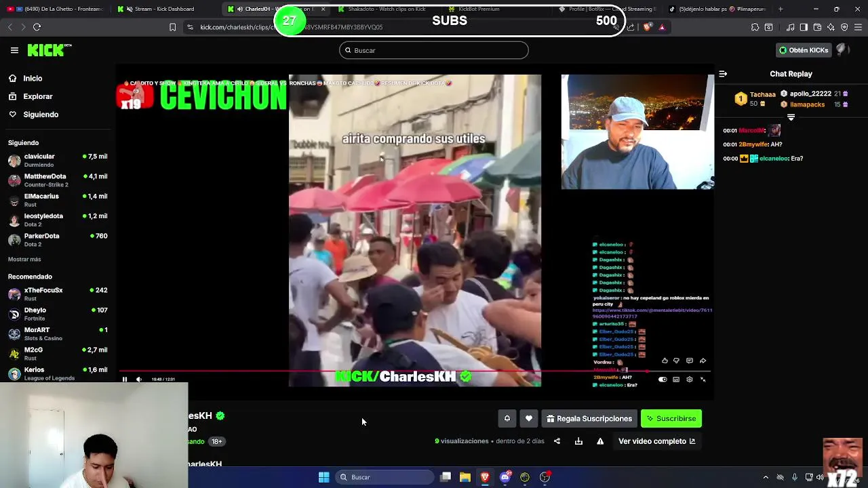868x488 pixels.
Task: Open File Explorer from taskbar
Action: [x=465, y=477]
